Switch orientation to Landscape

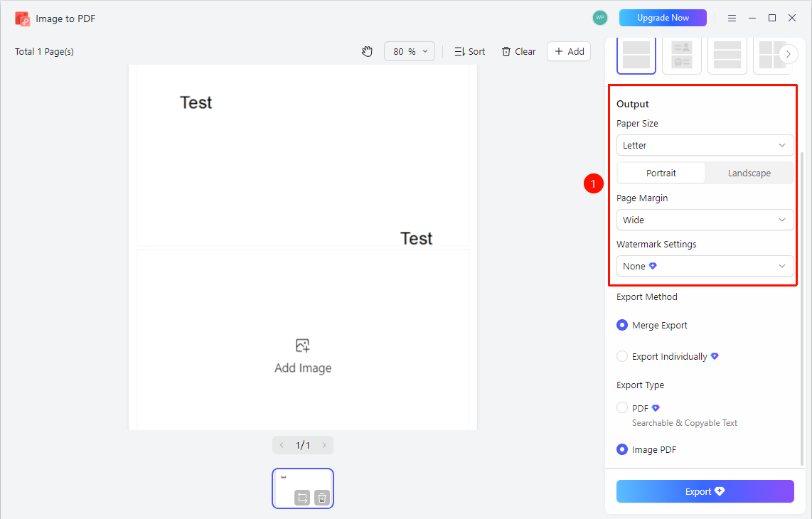[749, 173]
